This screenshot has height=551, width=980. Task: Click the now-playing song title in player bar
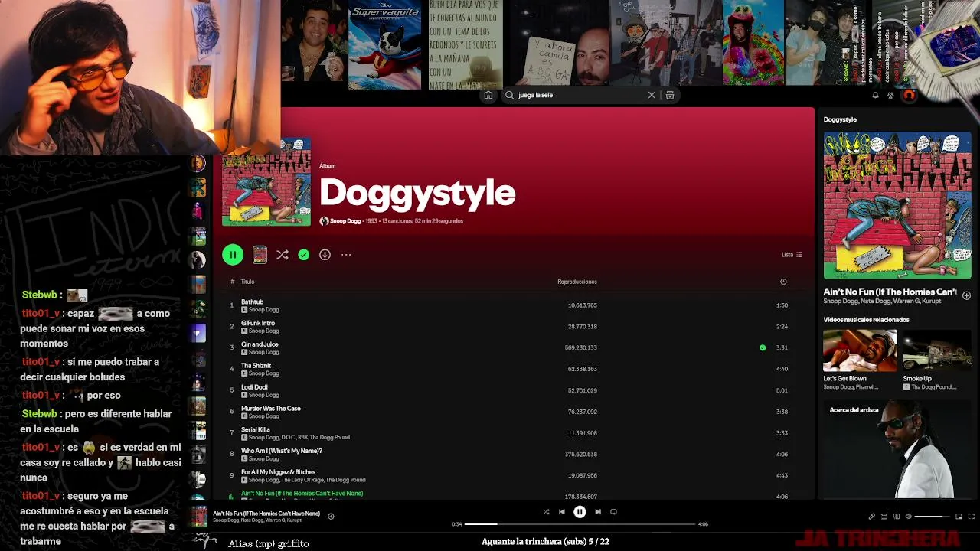[x=266, y=514]
